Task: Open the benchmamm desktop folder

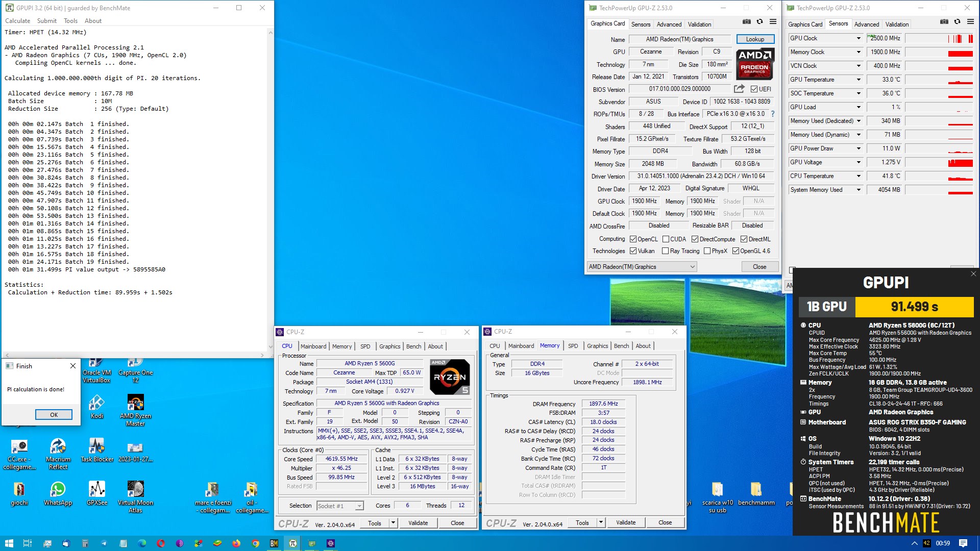Action: click(x=756, y=493)
